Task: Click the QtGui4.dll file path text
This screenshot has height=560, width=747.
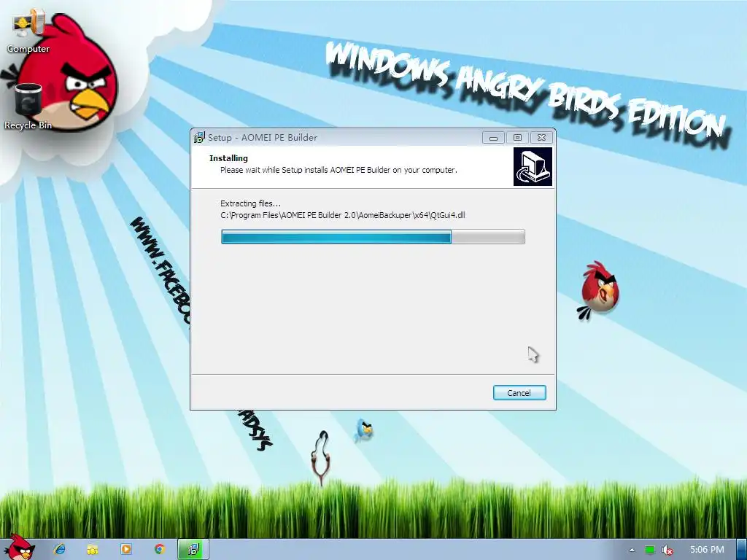Action: (343, 215)
